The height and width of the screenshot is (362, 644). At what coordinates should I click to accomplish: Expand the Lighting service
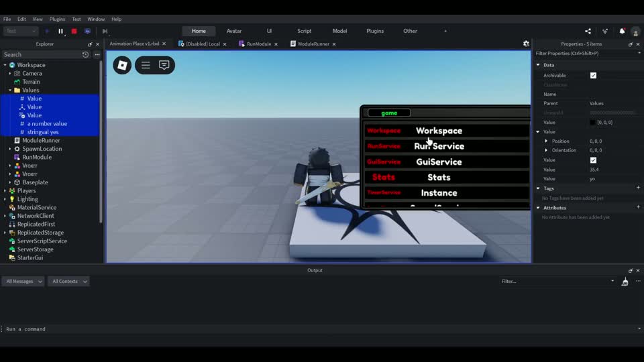5,199
